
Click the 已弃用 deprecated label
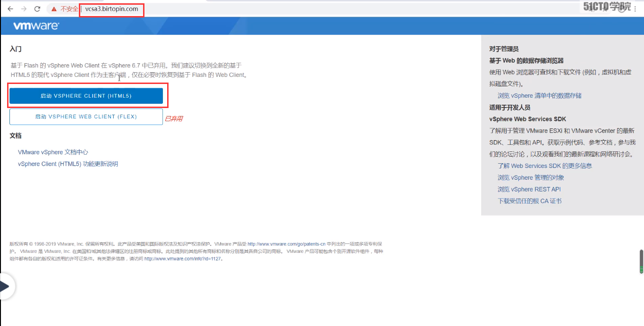[x=173, y=118]
